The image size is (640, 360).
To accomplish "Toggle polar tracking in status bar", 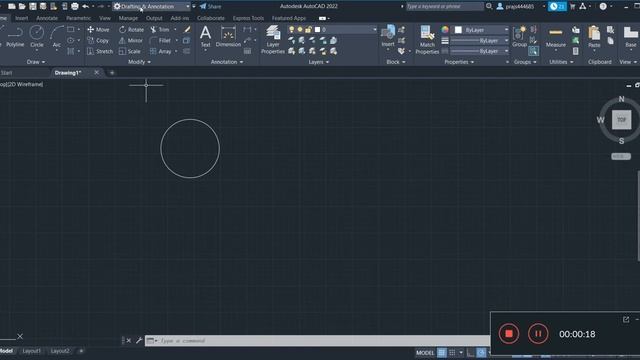I will click(481, 353).
